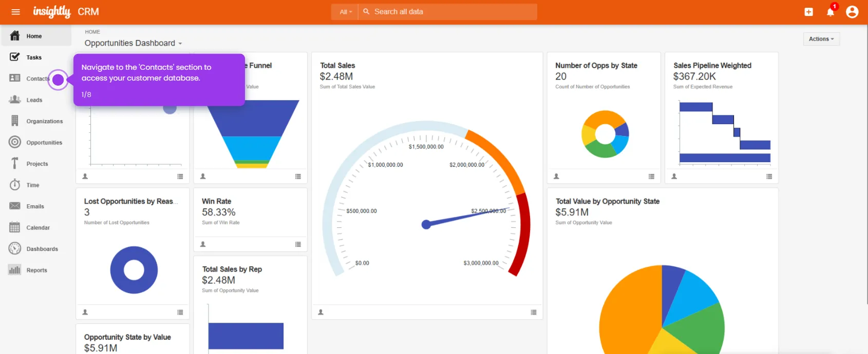Image resolution: width=868 pixels, height=354 pixels.
Task: Open Projects section label
Action: click(37, 164)
